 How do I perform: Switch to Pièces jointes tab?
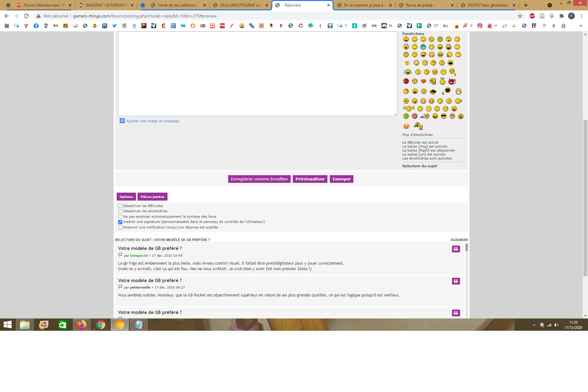[152, 197]
